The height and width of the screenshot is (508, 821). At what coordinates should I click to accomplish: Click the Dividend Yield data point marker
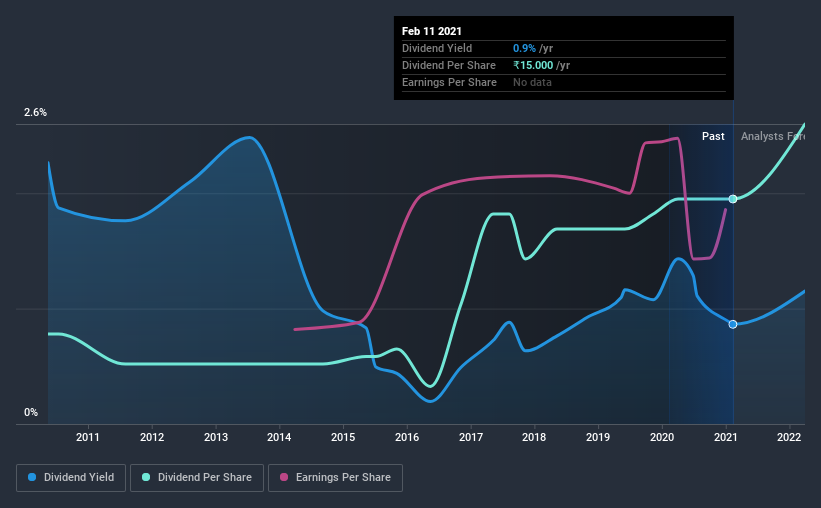tap(733, 325)
